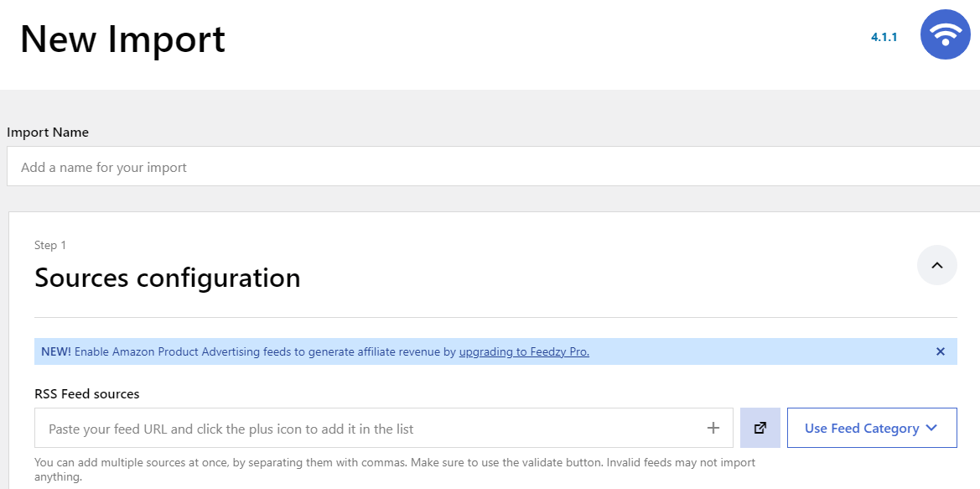Click the plus icon to add feed
The image size is (980, 489).
click(x=713, y=428)
